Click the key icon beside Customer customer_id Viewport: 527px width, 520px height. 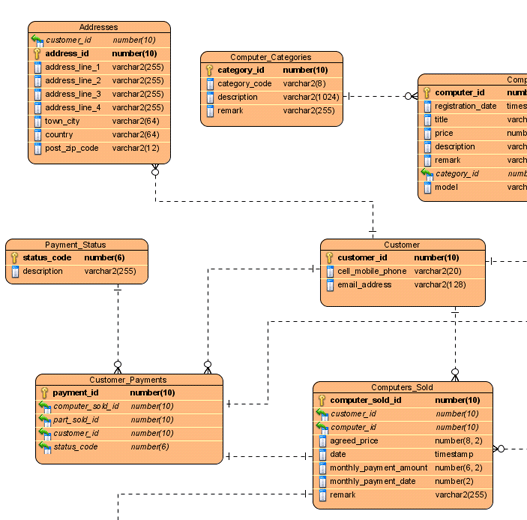click(329, 258)
